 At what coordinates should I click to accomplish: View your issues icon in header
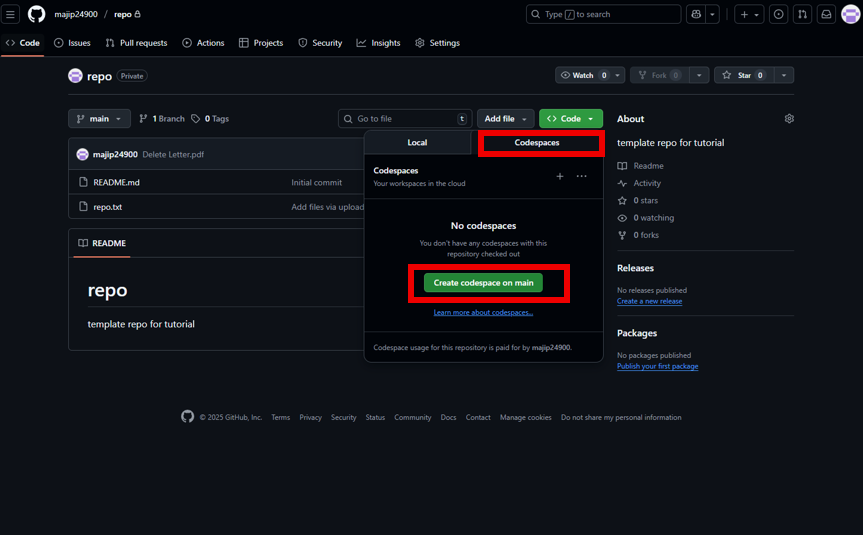(x=778, y=14)
